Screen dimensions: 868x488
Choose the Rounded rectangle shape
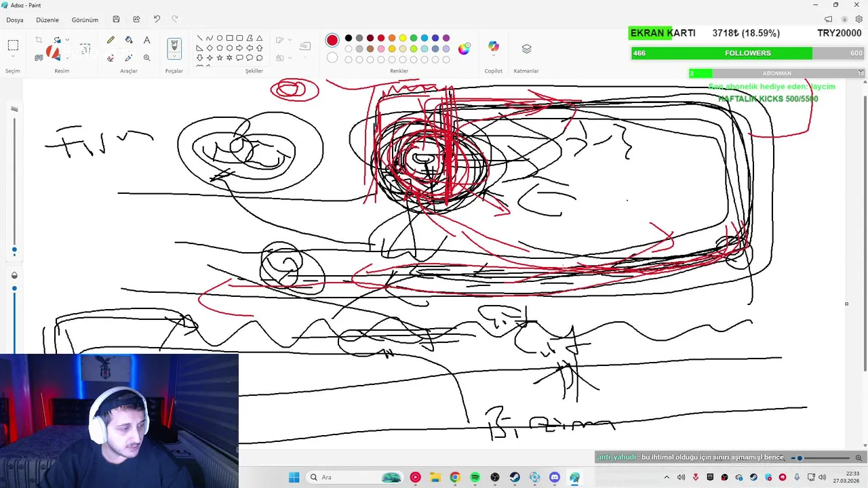point(239,38)
